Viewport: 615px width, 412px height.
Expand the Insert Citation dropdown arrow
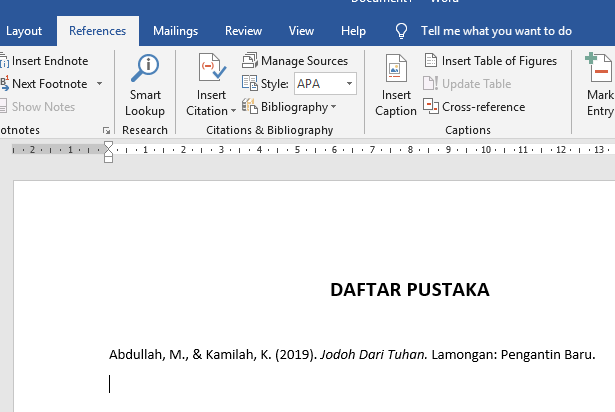click(x=233, y=111)
